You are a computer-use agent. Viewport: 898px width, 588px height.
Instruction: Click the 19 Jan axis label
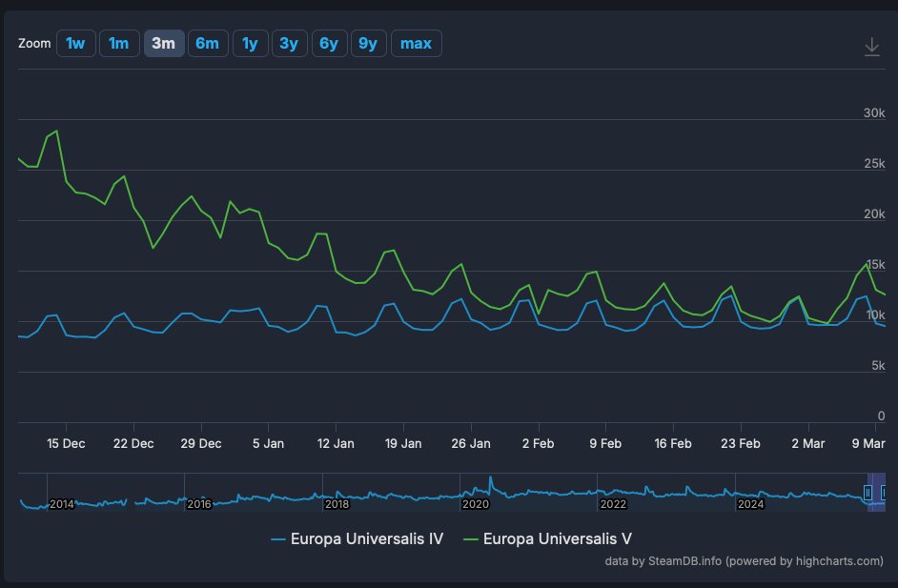[x=403, y=444]
